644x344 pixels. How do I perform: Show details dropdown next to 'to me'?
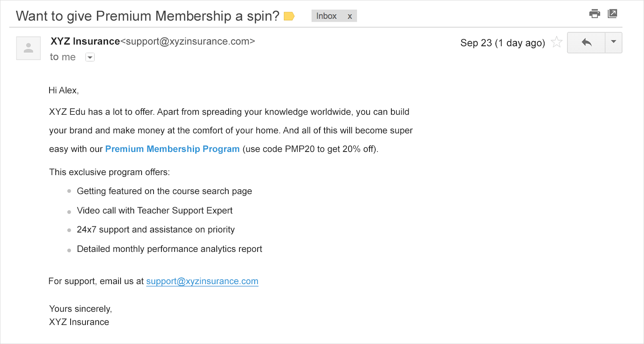pos(90,57)
